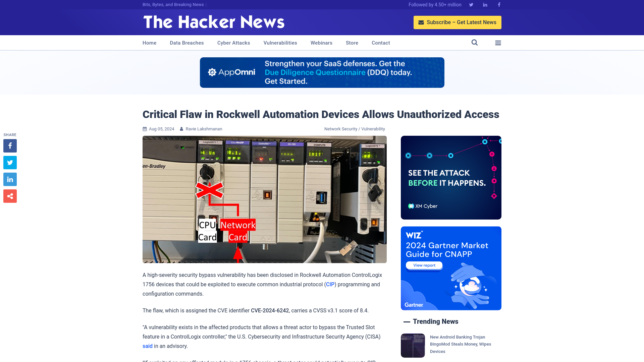
Task: Click the Data Breaches menu tab
Action: (186, 43)
